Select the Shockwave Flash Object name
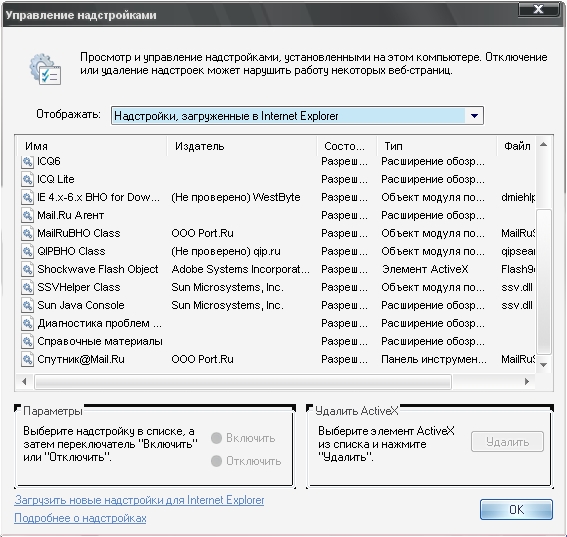The image size is (567, 537). click(x=98, y=269)
